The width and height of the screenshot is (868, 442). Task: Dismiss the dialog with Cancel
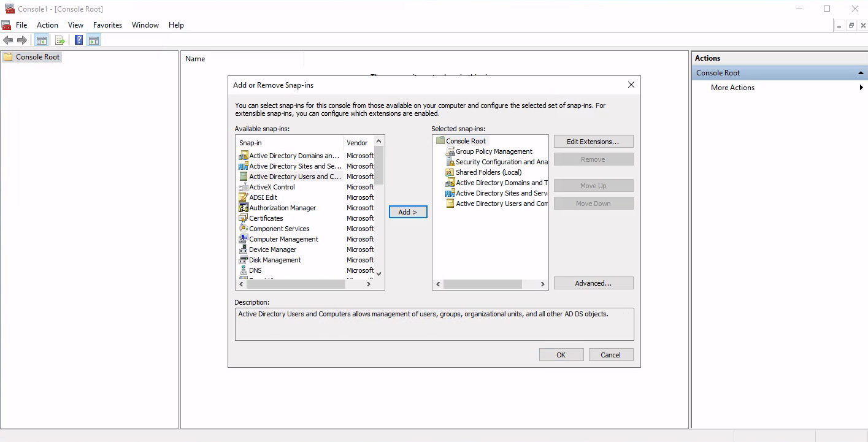click(x=611, y=355)
